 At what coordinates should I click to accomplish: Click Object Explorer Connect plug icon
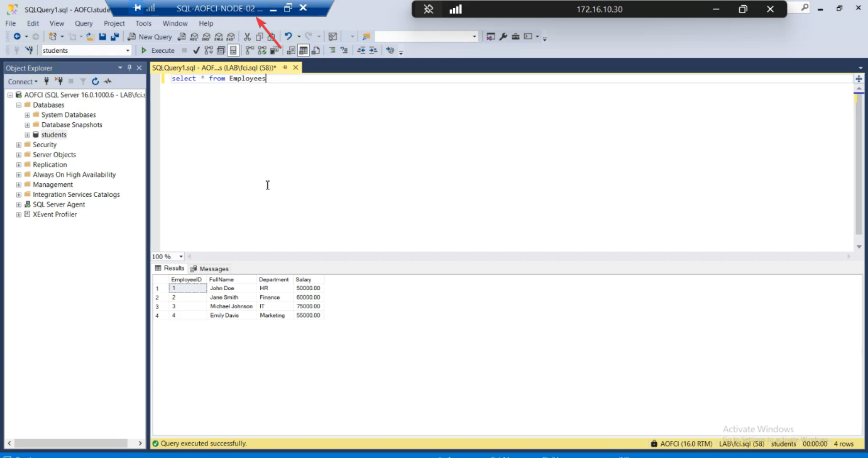coord(47,81)
